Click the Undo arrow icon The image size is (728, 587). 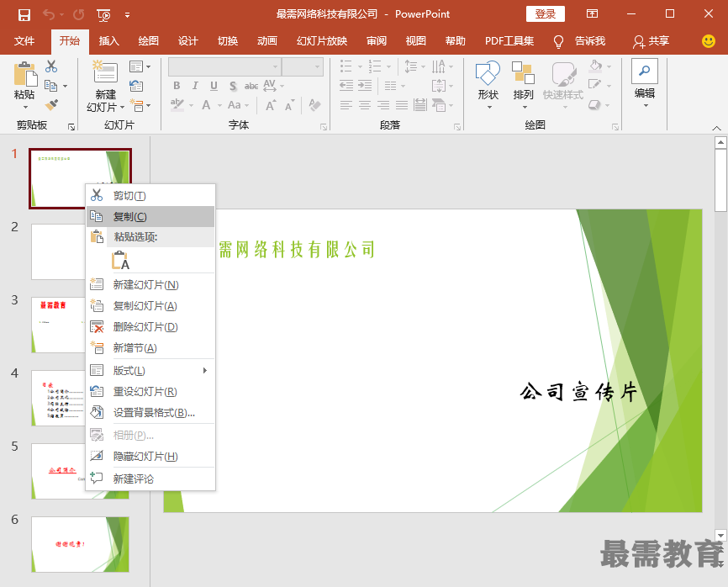coord(48,14)
